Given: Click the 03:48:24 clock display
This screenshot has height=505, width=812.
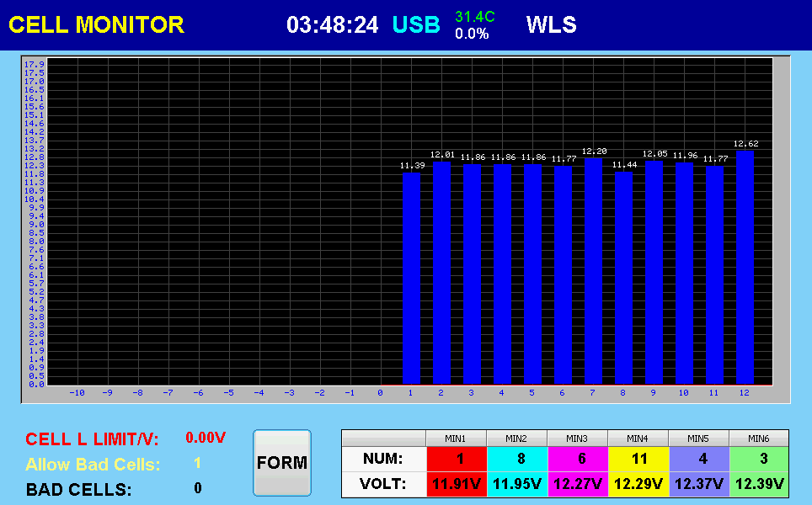Looking at the screenshot, I should 332,25.
